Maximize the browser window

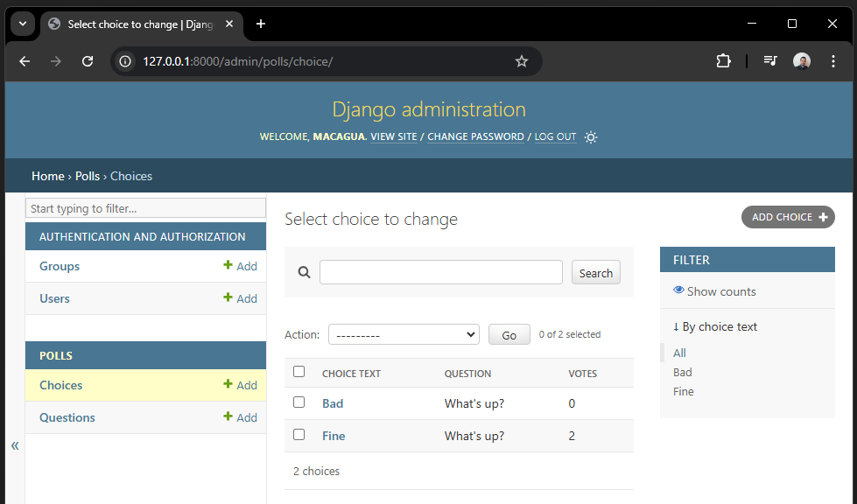[792, 24]
